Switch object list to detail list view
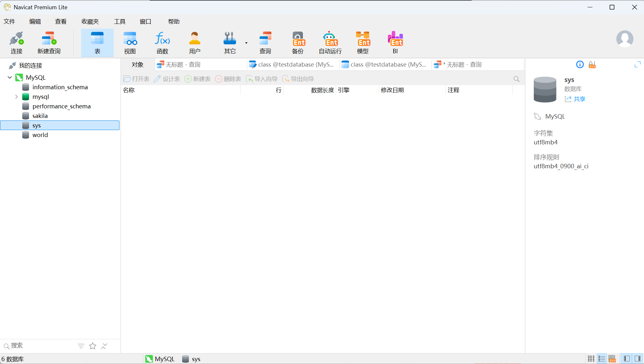Viewport: 644px width, 364px height. 602,359
